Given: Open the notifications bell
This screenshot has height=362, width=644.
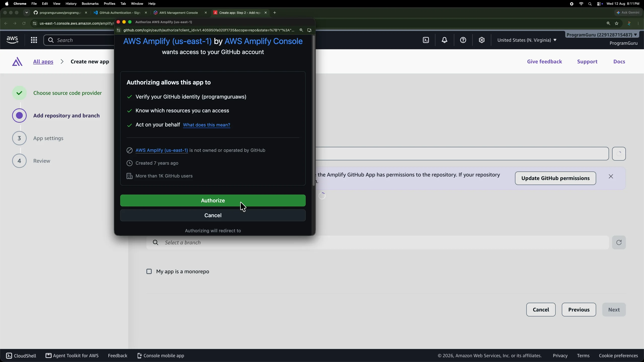Looking at the screenshot, I should pyautogui.click(x=445, y=40).
